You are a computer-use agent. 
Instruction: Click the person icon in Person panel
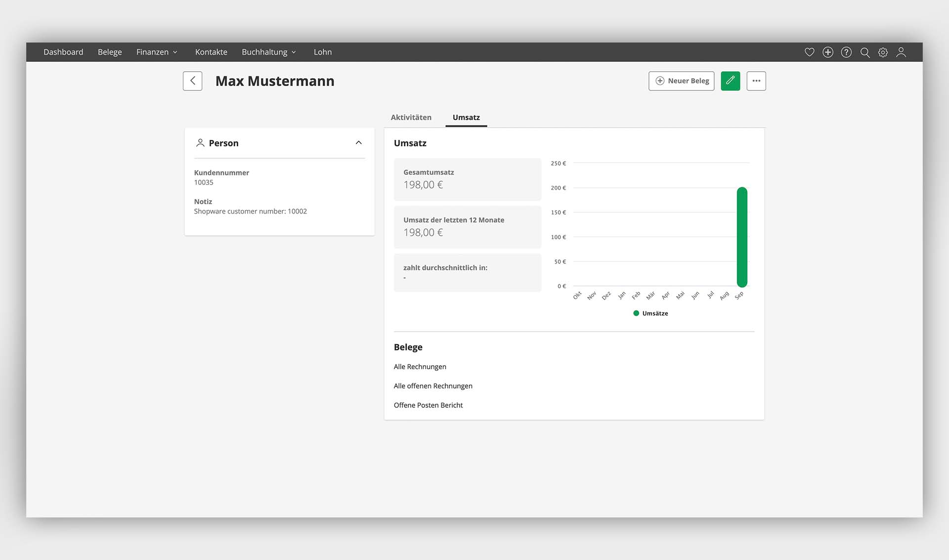click(200, 143)
